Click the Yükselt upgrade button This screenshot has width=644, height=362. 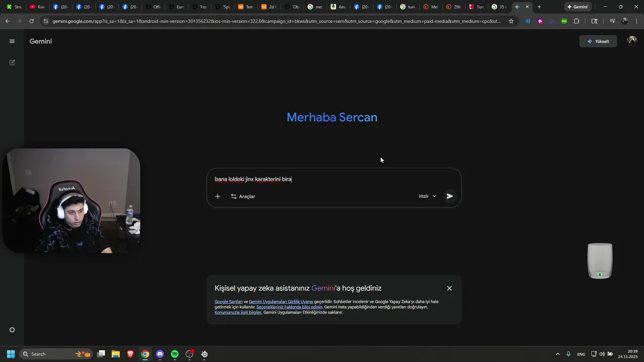coord(598,41)
